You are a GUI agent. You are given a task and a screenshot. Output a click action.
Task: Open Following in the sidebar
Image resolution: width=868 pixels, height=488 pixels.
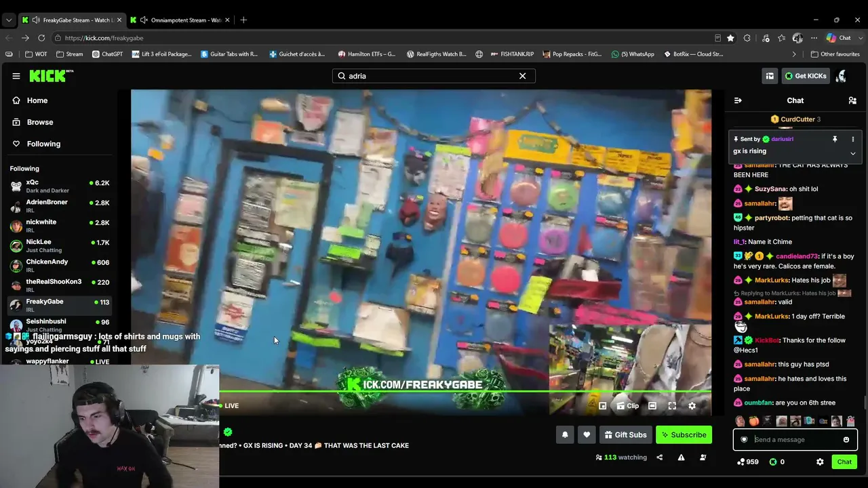tap(43, 144)
